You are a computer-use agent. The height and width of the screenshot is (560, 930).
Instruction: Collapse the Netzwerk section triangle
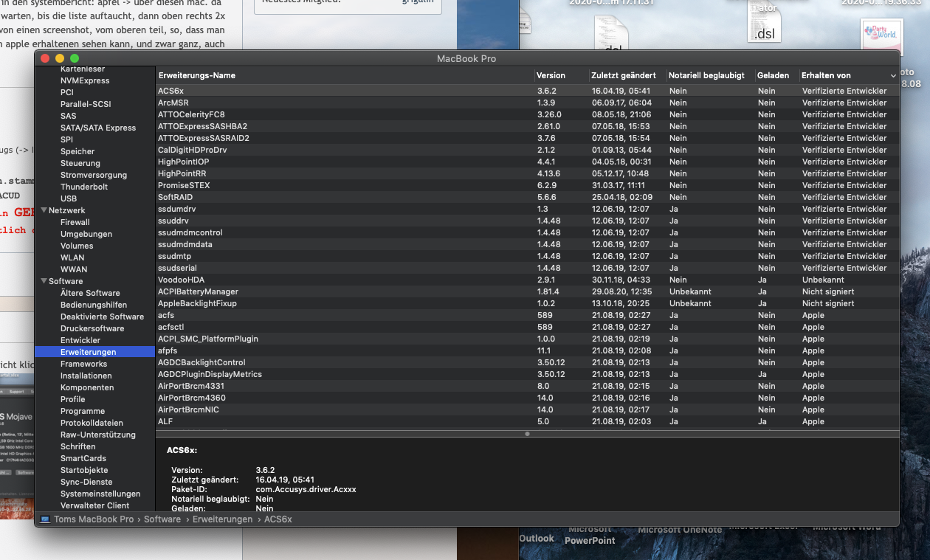pos(44,210)
